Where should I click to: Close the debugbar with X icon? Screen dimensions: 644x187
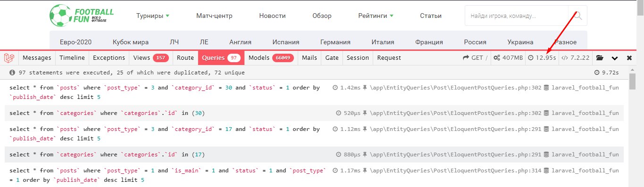629,58
